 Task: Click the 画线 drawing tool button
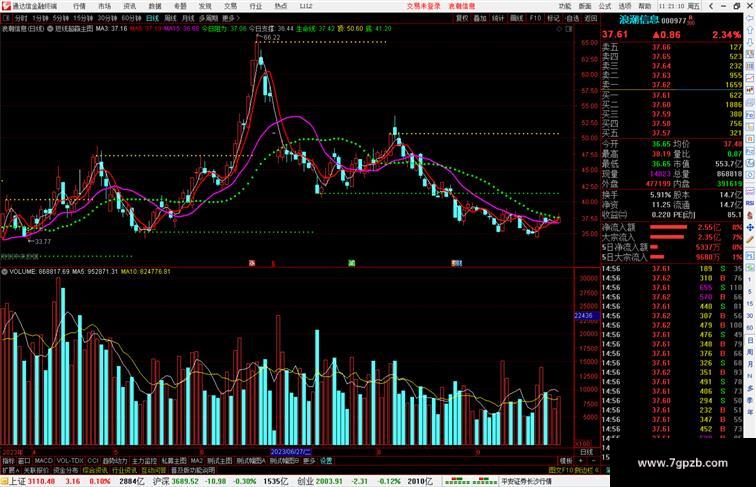click(x=517, y=18)
